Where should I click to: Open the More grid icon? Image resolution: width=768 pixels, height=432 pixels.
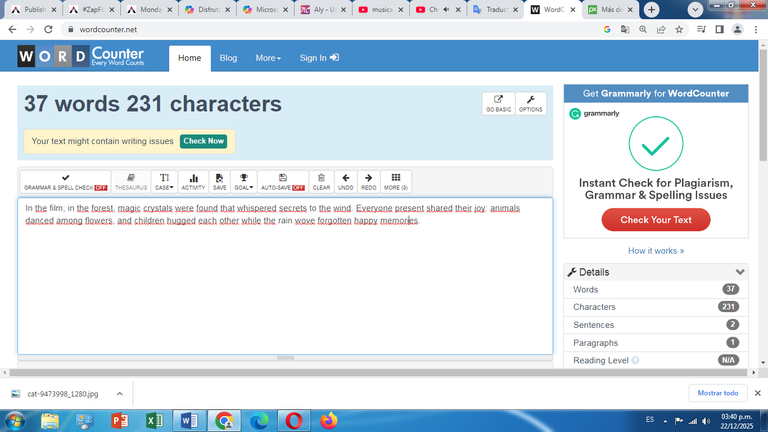[396, 182]
